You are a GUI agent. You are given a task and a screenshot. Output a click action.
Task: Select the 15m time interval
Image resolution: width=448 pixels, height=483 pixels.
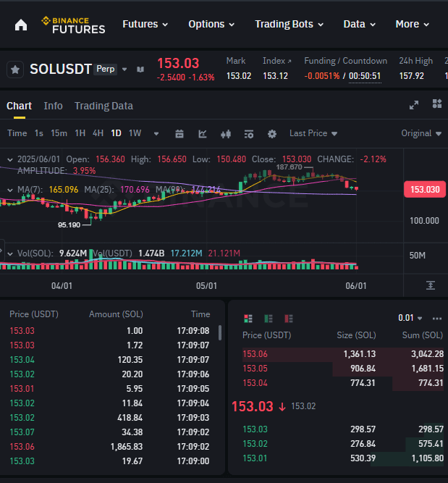coord(59,133)
